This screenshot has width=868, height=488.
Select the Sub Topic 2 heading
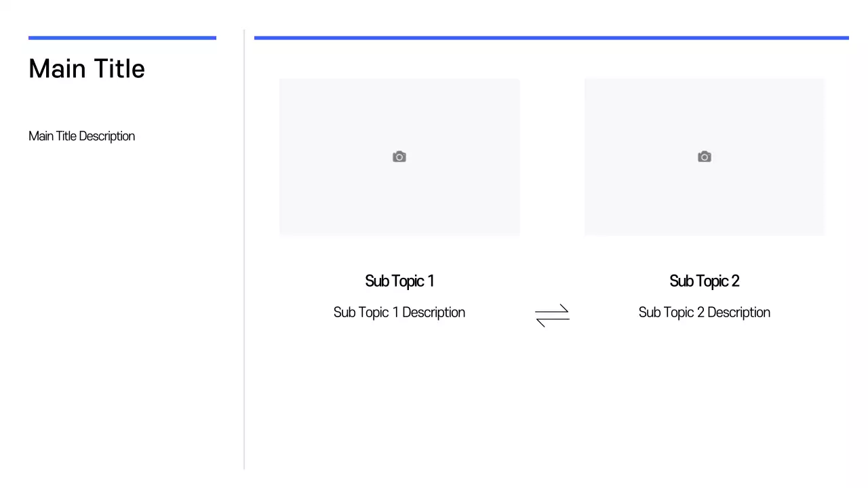[704, 281]
